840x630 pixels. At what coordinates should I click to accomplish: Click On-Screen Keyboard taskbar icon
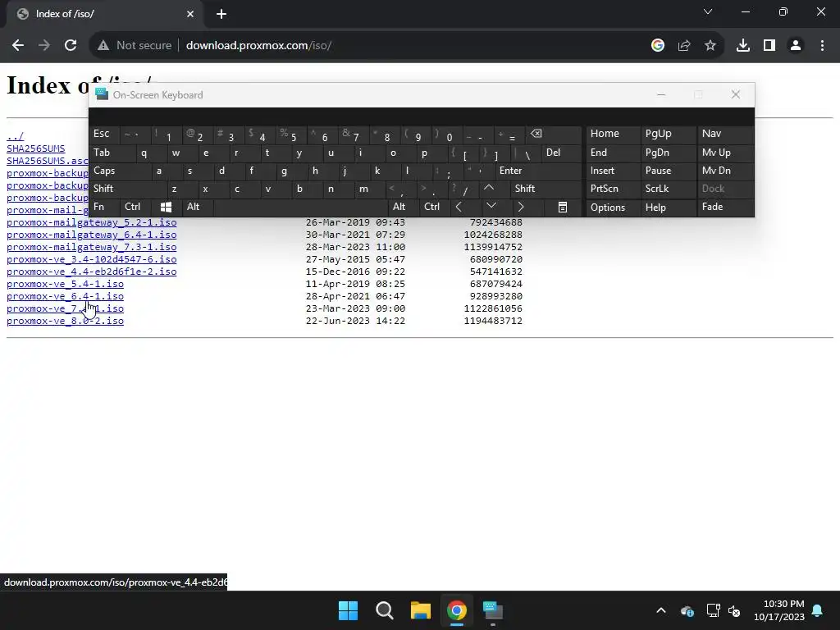(493, 610)
